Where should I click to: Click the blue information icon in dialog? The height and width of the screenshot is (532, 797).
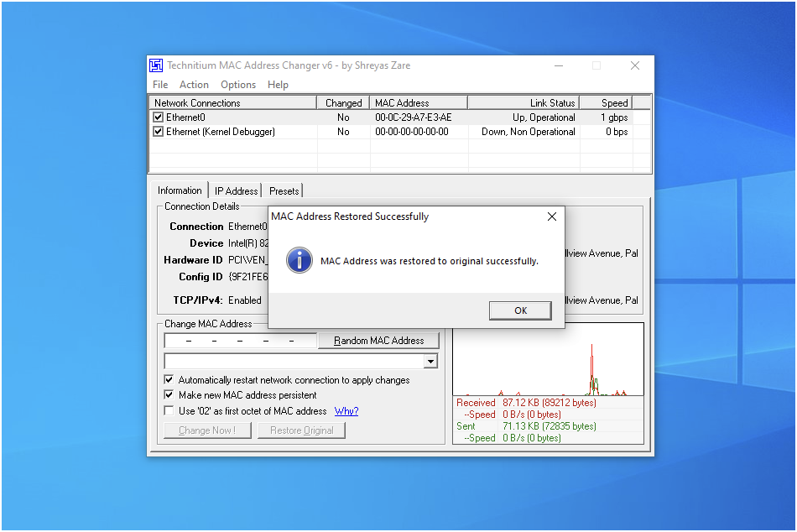300,260
